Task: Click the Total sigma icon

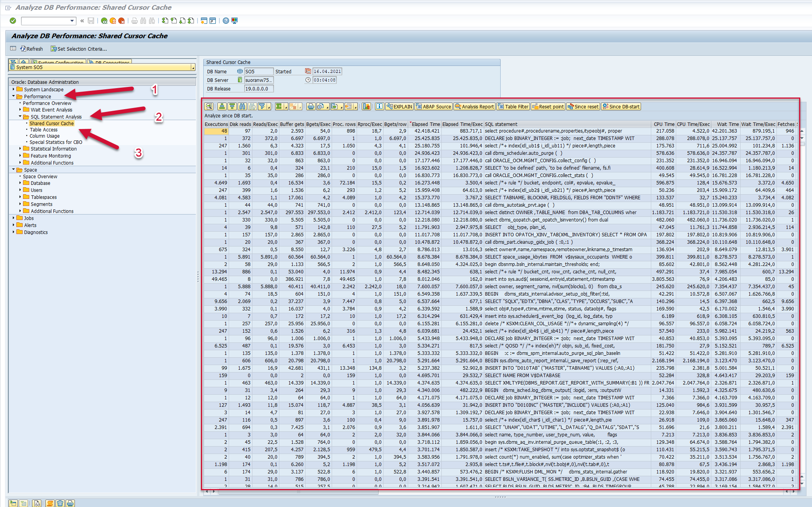Action: [x=279, y=106]
